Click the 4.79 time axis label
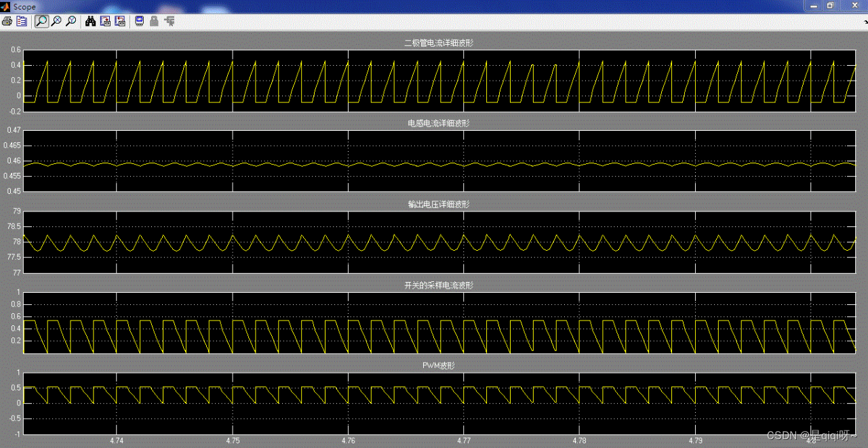The width and height of the screenshot is (868, 448). [x=694, y=441]
